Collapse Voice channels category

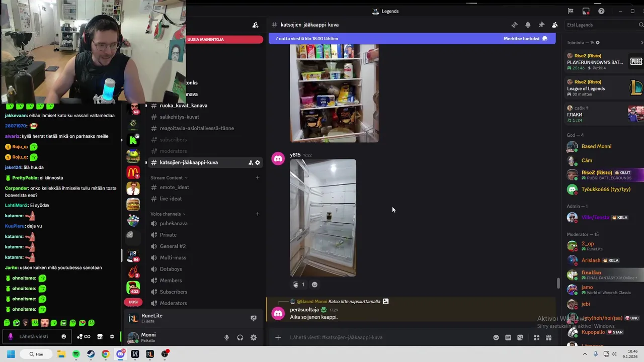(168, 214)
